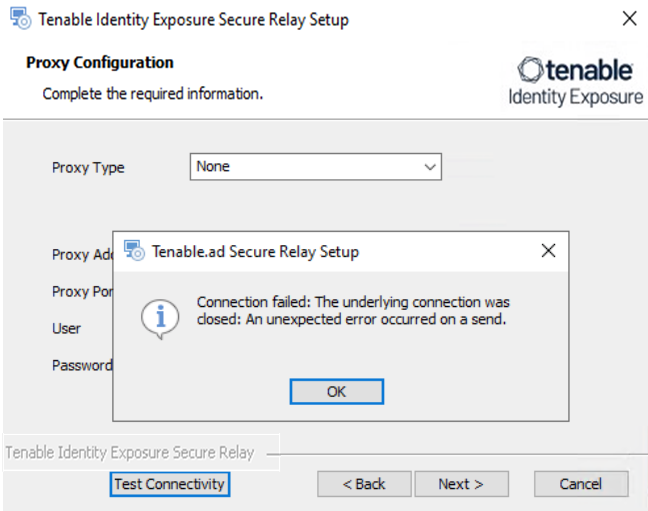Click the Proxy Configuration heading
648x511 pixels.
[100, 62]
